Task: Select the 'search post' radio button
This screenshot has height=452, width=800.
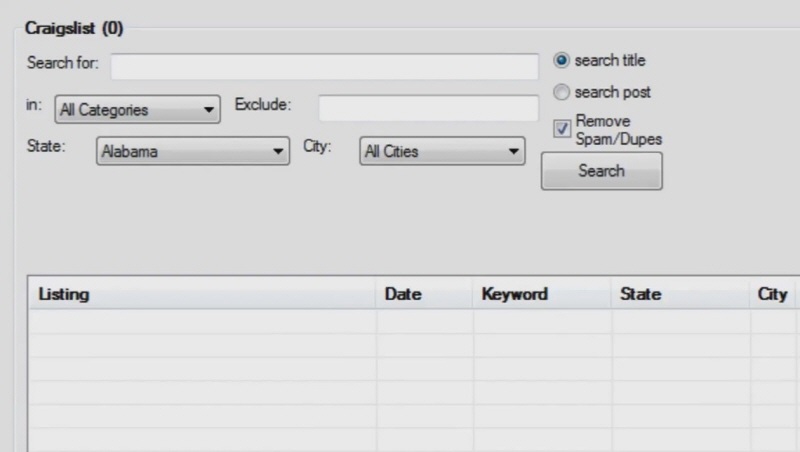Action: (561, 92)
